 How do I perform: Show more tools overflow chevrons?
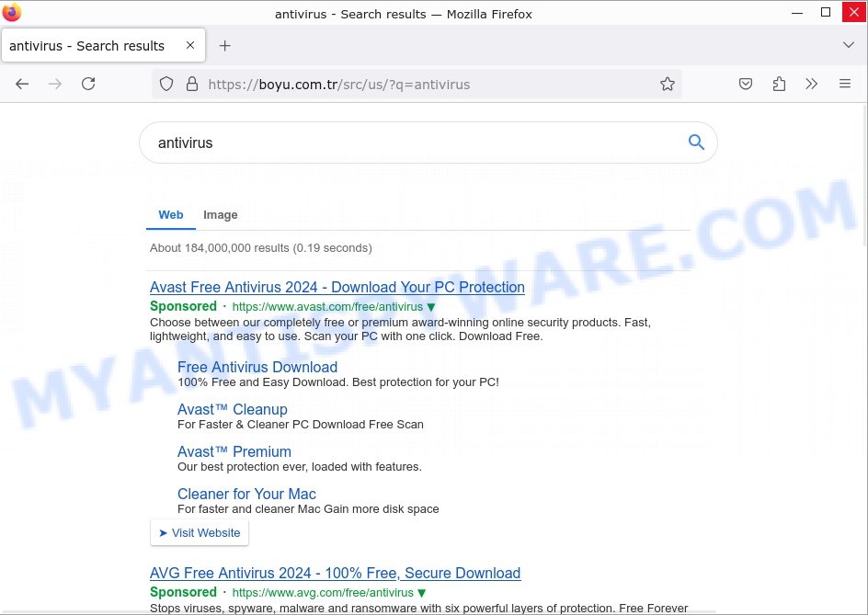[x=812, y=85]
